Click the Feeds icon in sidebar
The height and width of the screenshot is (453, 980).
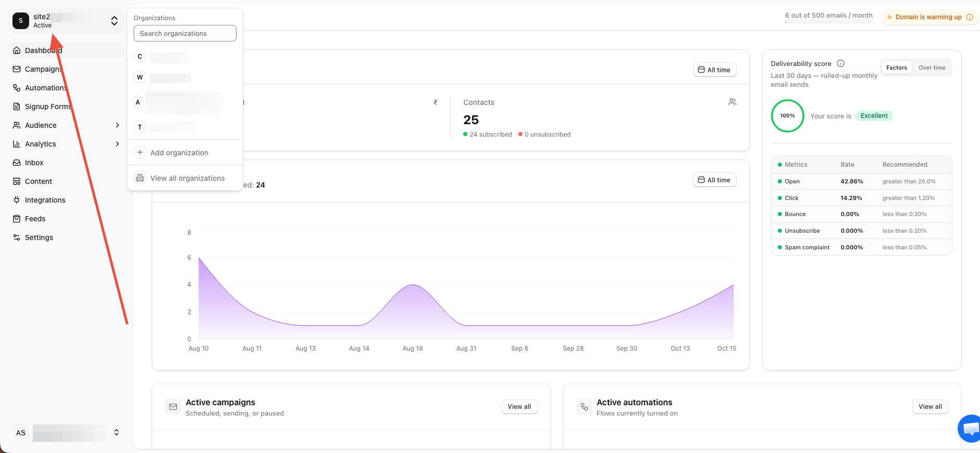pos(17,219)
